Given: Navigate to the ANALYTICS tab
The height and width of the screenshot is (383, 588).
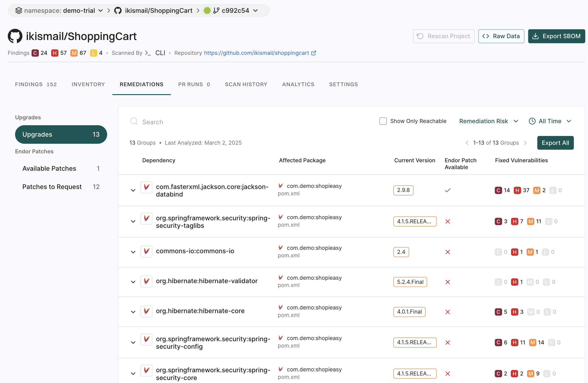Looking at the screenshot, I should click(x=298, y=84).
